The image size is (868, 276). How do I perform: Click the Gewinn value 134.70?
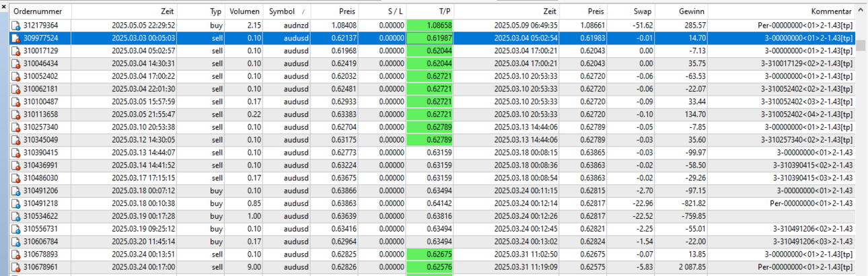[x=694, y=114]
